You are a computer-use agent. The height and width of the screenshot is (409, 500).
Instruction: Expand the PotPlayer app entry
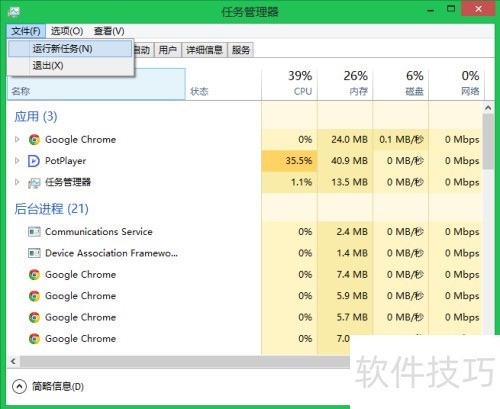pos(17,161)
